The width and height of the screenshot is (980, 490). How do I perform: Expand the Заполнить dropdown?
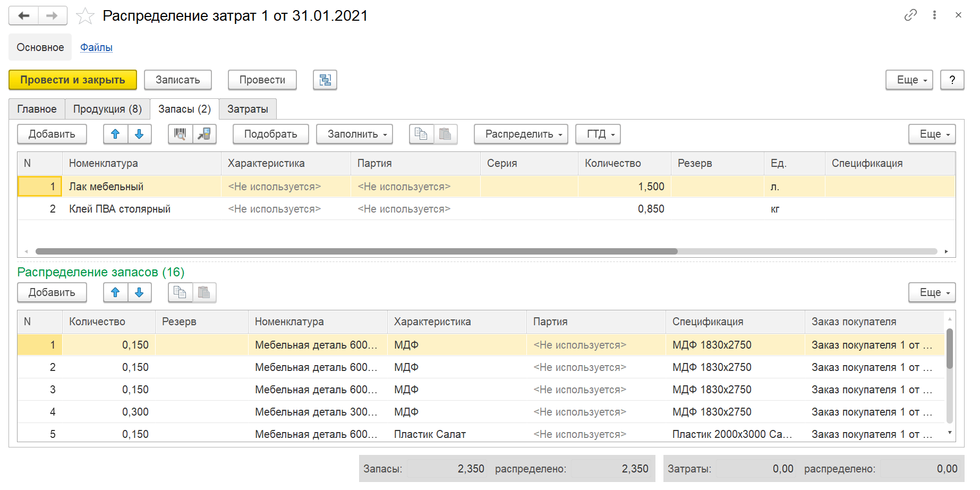354,134
